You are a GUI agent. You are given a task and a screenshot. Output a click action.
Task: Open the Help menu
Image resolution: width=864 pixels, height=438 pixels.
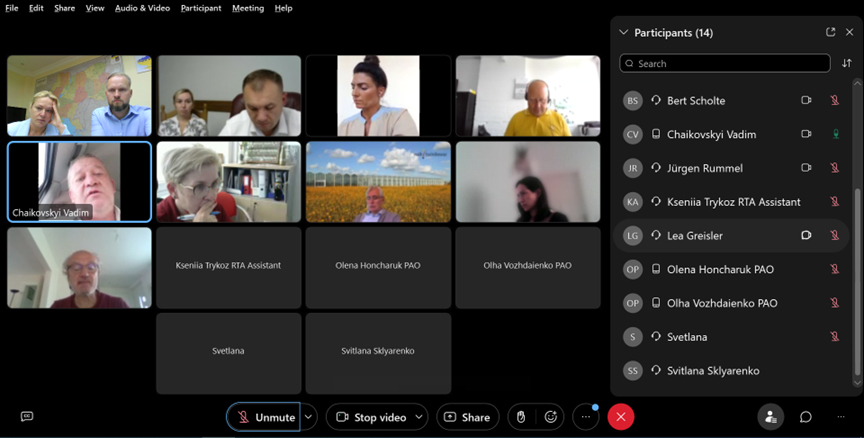click(283, 8)
